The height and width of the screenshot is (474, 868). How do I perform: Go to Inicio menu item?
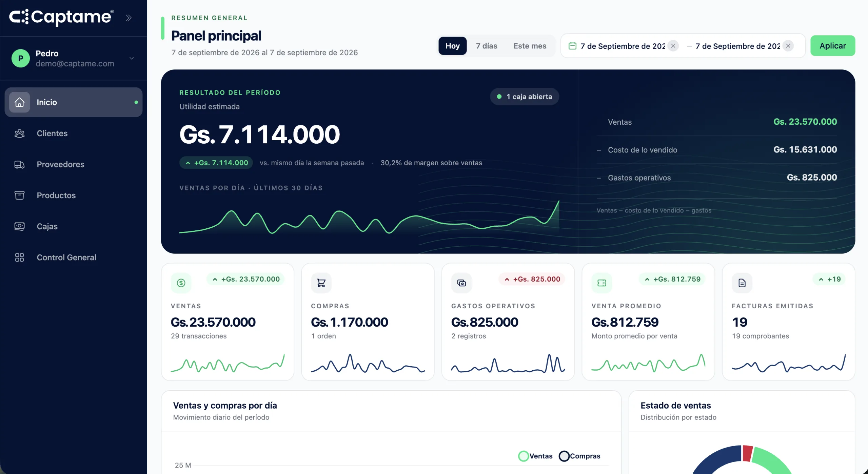[x=74, y=102]
